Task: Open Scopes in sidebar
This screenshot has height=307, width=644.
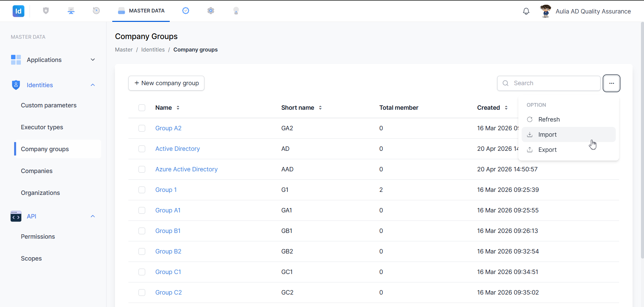Action: click(31, 259)
